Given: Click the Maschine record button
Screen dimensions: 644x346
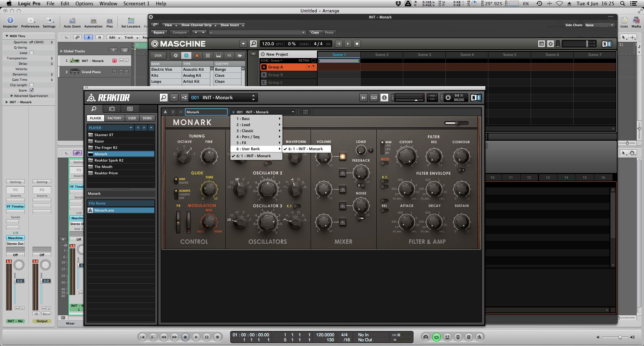Looking at the screenshot, I should (357, 44).
